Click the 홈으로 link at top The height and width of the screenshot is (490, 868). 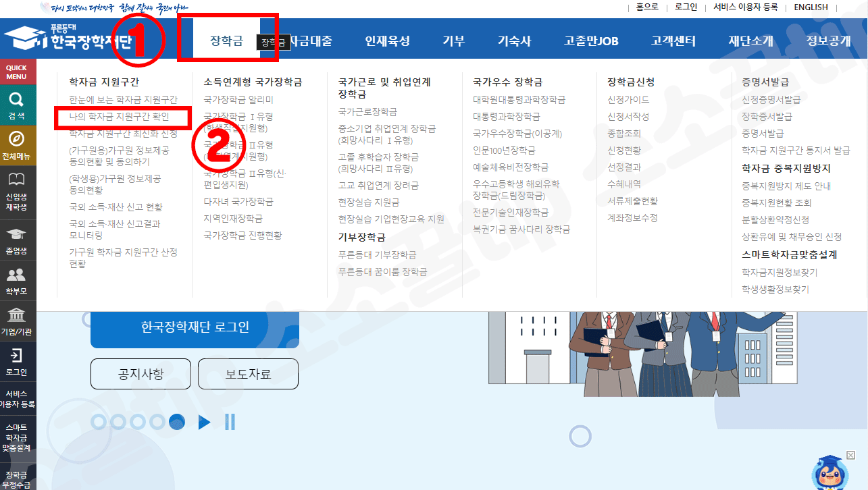(x=647, y=7)
